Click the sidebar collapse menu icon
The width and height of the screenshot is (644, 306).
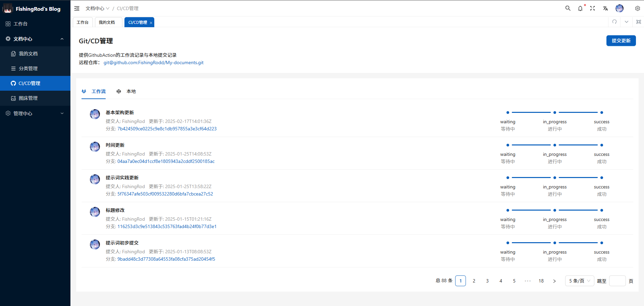(77, 8)
